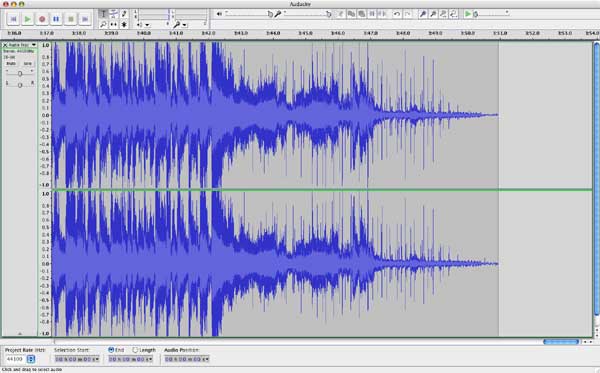Select the Multi-Tool mode asterisk
This screenshot has height=373, width=600.
click(124, 24)
